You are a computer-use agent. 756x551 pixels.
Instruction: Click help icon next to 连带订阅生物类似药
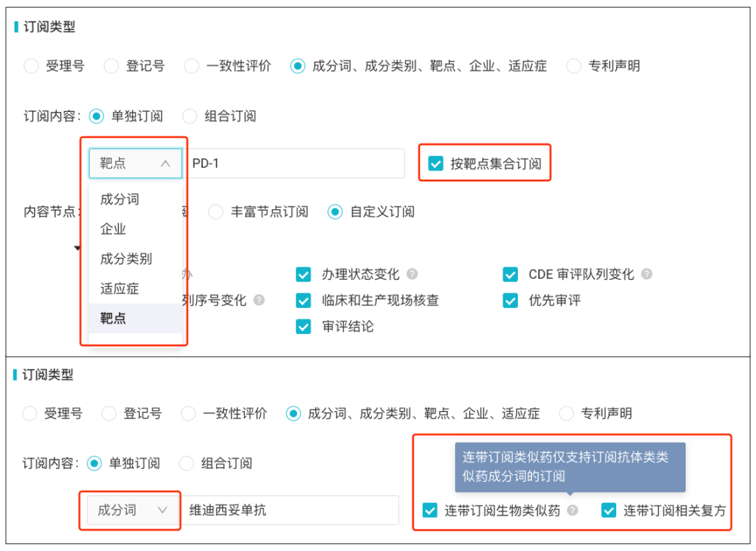point(573,510)
